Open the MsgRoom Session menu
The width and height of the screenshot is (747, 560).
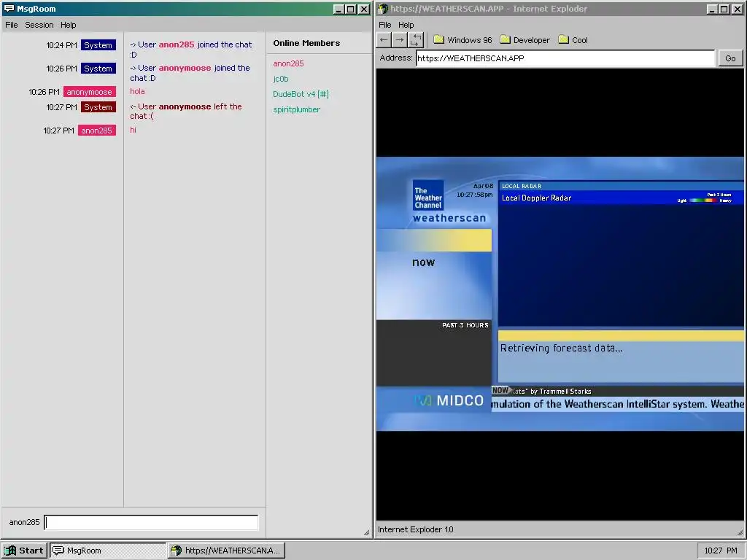point(39,25)
